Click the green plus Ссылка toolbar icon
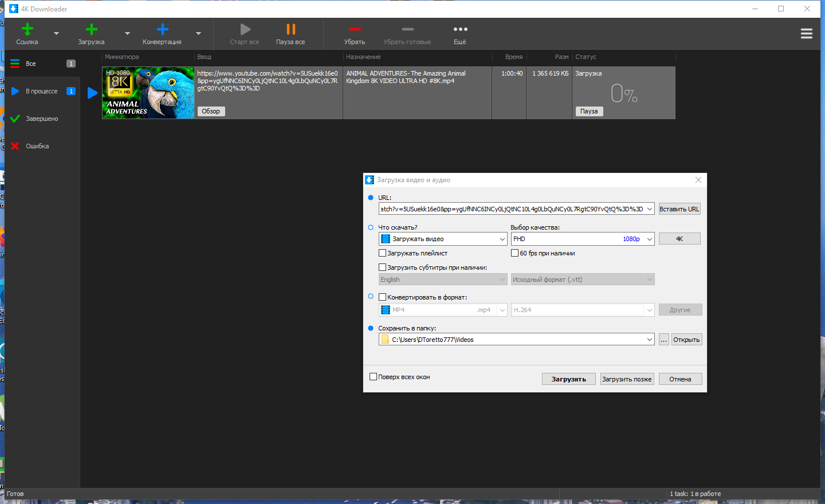Screen dimensions: 825x504 27,29
